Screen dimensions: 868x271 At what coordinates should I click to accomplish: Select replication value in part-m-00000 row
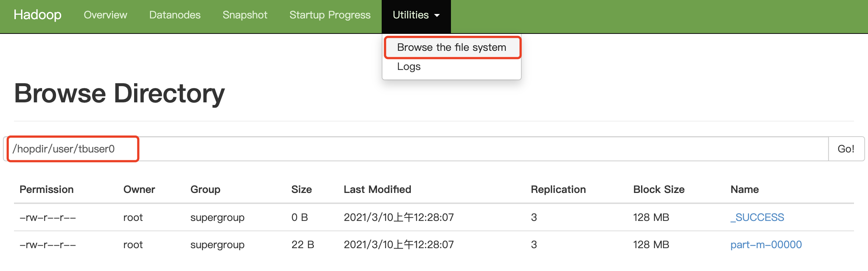534,244
